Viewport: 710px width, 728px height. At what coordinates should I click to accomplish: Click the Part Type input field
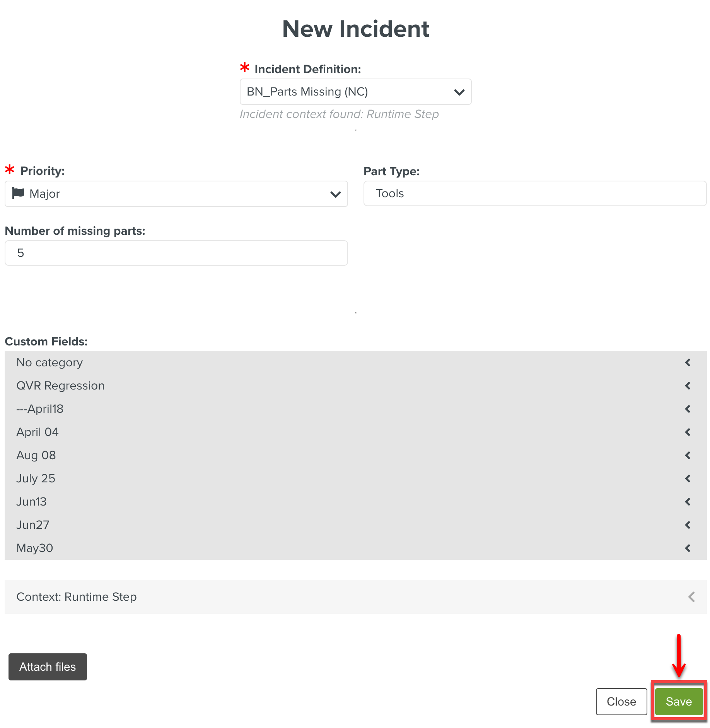tap(534, 193)
